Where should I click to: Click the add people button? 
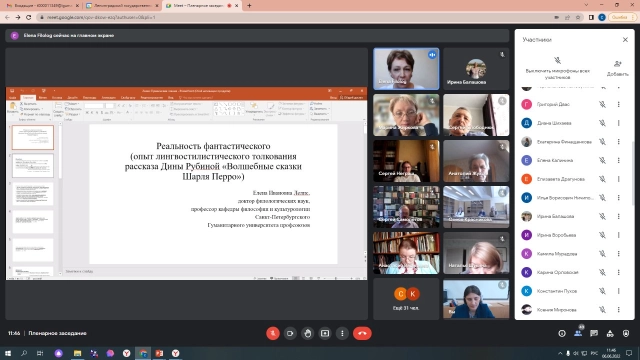(618, 68)
